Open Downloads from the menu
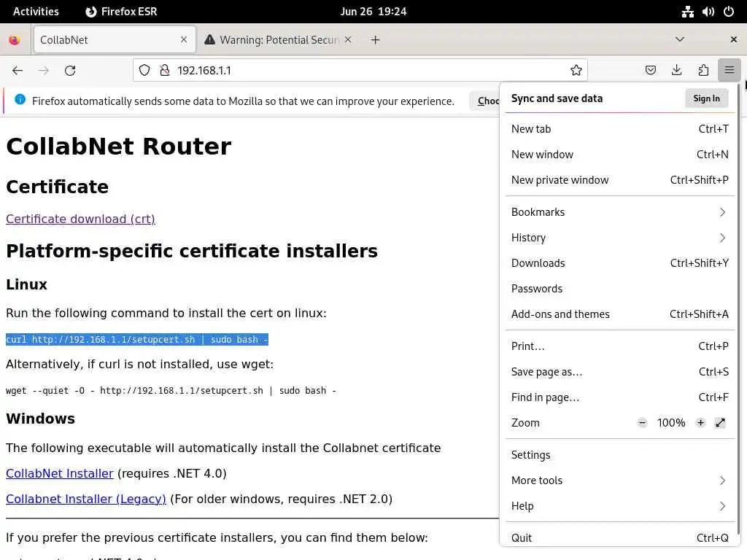This screenshot has width=747, height=560. pos(619,262)
